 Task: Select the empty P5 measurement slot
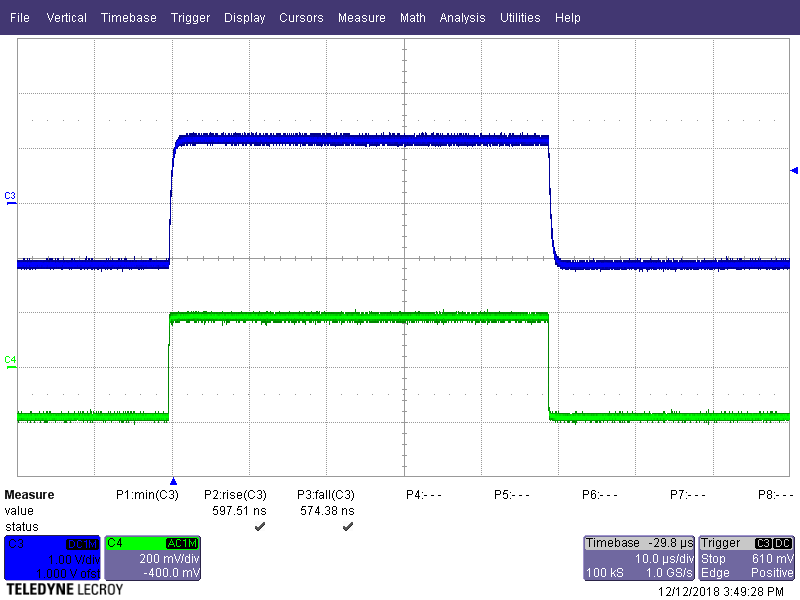pos(512,495)
